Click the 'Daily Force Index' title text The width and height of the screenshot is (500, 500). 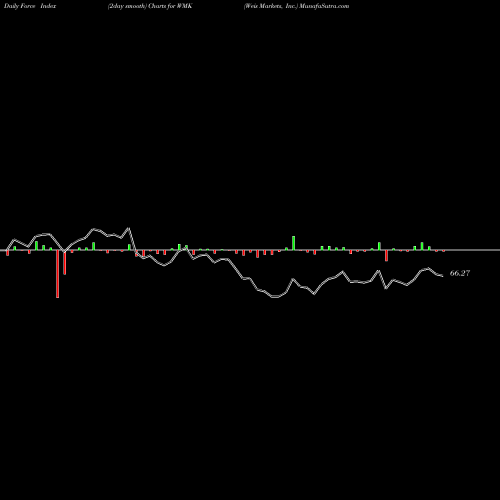point(30,6)
